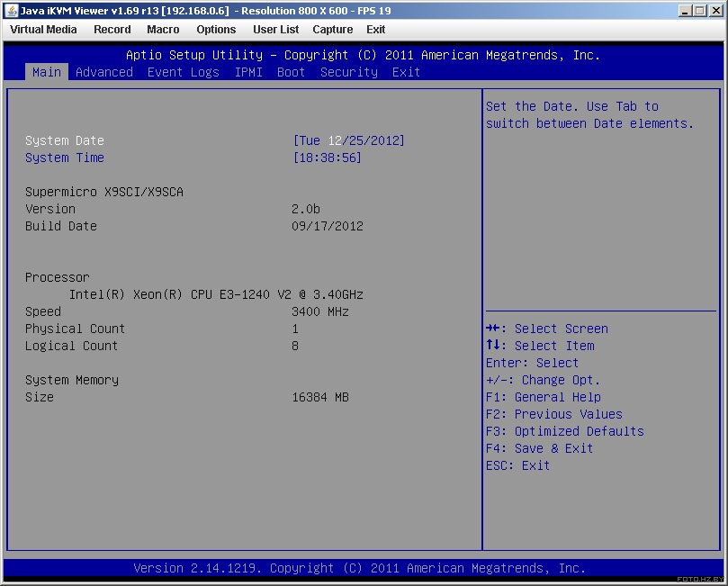Click the System Time value 18:38:56
The image size is (728, 586).
tap(327, 158)
